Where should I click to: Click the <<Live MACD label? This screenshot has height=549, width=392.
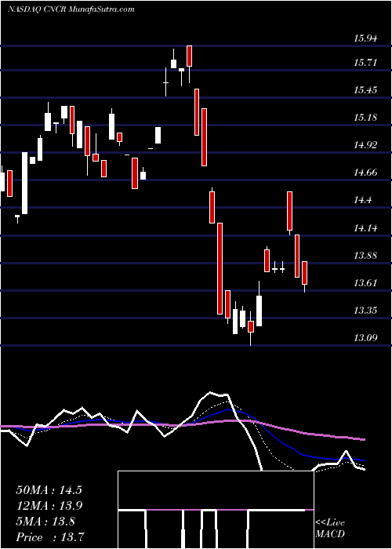[330, 528]
